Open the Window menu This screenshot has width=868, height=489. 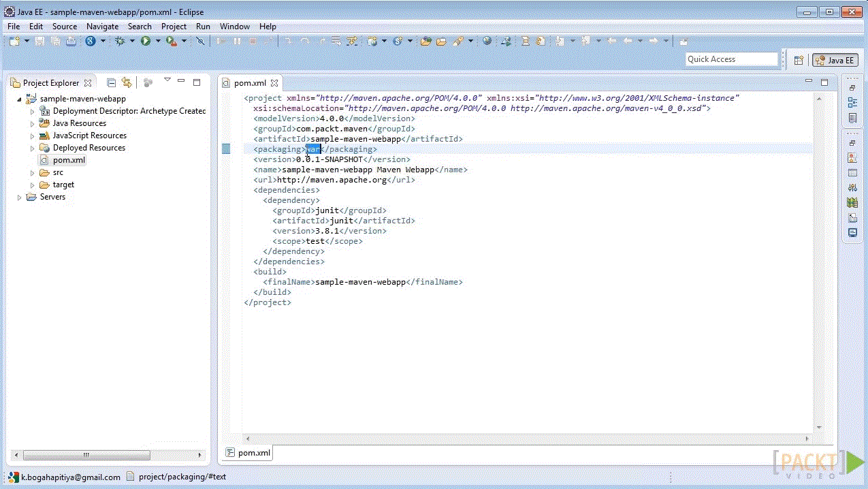[x=234, y=27]
